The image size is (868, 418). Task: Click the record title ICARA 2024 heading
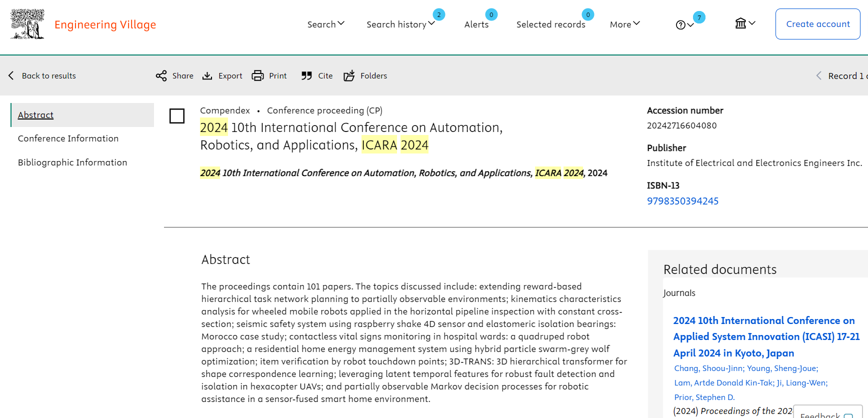point(351,136)
